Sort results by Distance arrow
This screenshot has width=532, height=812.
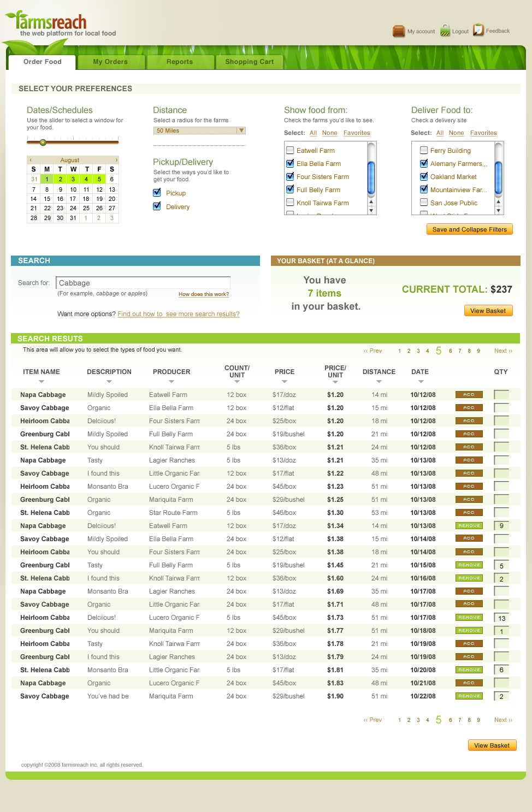(x=379, y=382)
